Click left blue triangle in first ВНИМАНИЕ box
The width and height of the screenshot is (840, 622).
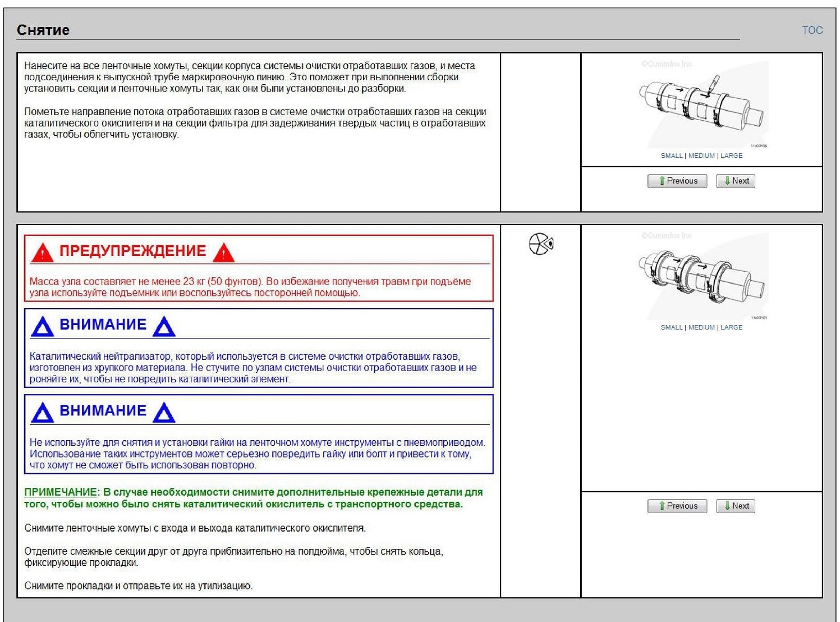pos(42,327)
